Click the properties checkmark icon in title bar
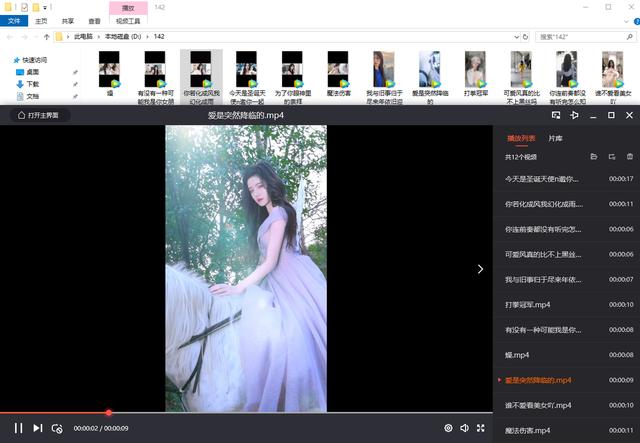Screen dimensions: 640x443 [24, 7]
